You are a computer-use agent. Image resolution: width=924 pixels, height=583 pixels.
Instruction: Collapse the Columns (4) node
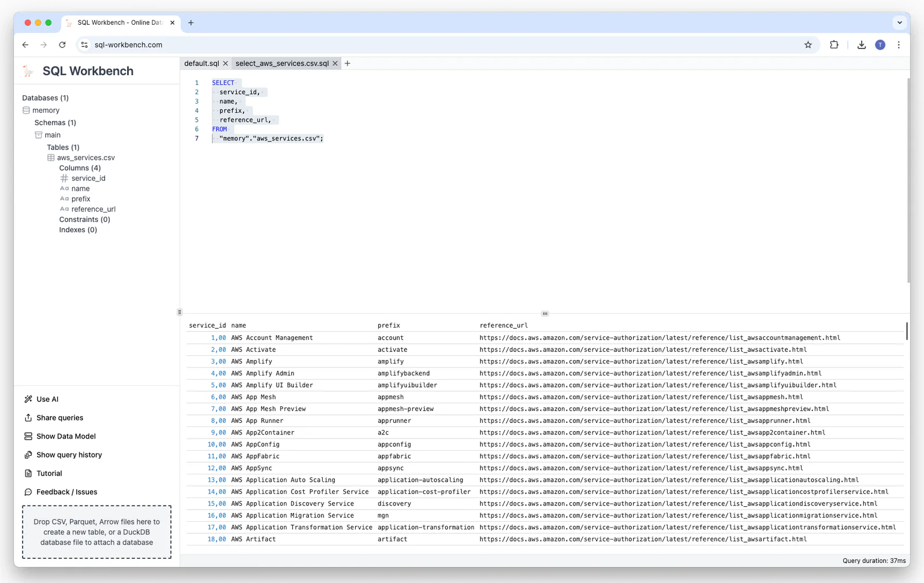click(x=80, y=168)
